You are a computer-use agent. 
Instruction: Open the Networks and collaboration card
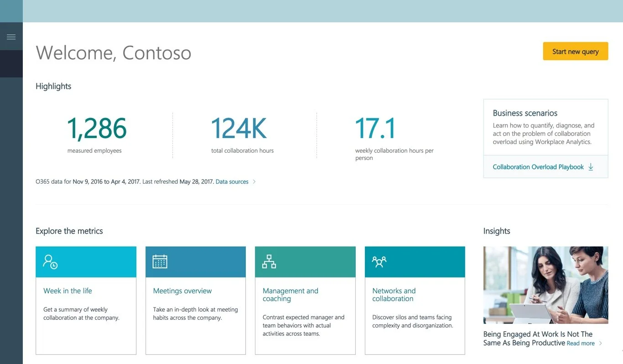click(414, 301)
